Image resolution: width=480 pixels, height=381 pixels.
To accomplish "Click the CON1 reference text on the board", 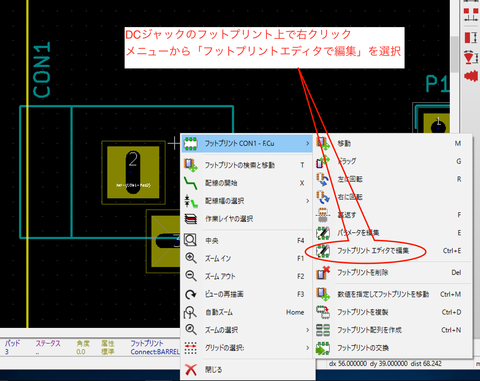I will tap(42, 70).
